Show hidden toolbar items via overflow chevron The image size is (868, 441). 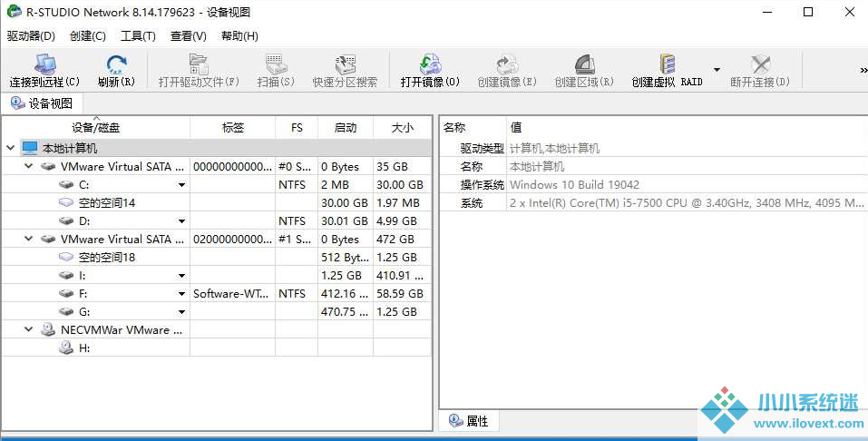pyautogui.click(x=863, y=70)
